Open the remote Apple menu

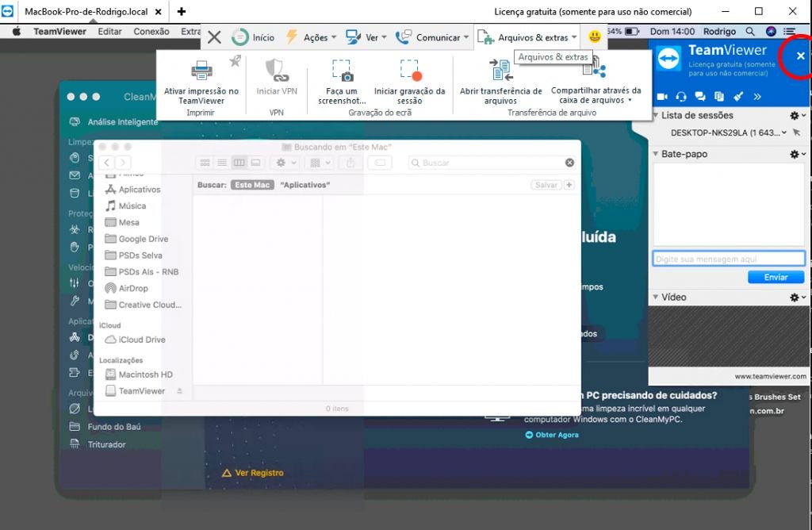(x=17, y=31)
